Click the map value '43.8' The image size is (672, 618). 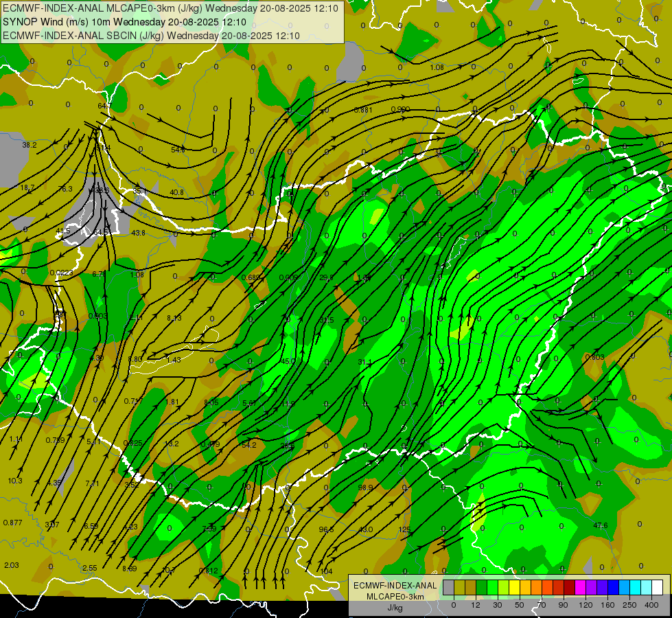138,233
